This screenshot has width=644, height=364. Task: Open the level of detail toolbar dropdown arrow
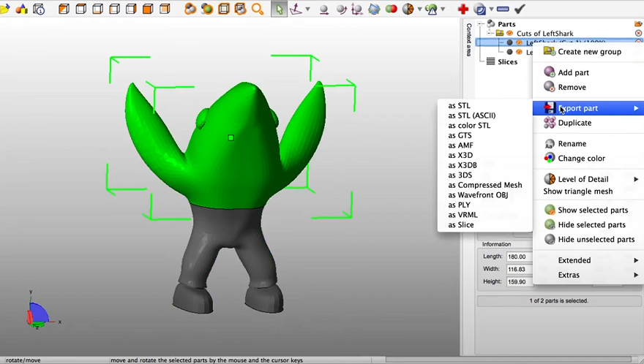pos(419,9)
